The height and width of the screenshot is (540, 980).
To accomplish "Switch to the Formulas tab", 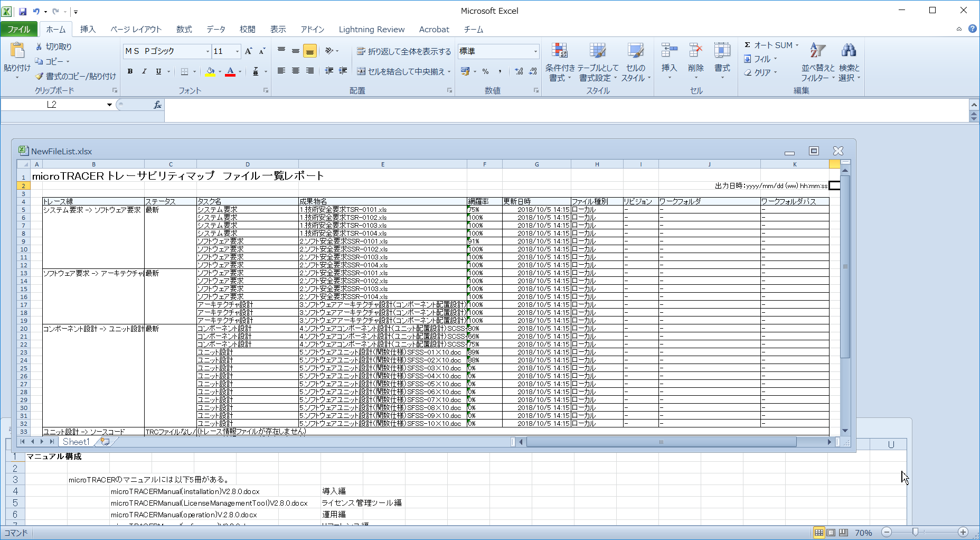I will coord(184,29).
